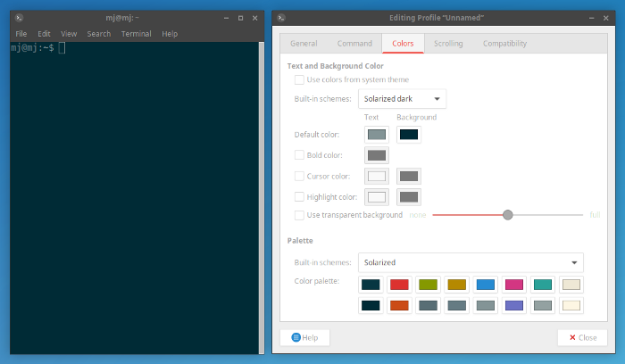Choose first dark swatch in bottom palette row
Image resolution: width=625 pixels, height=364 pixels.
[x=371, y=305]
